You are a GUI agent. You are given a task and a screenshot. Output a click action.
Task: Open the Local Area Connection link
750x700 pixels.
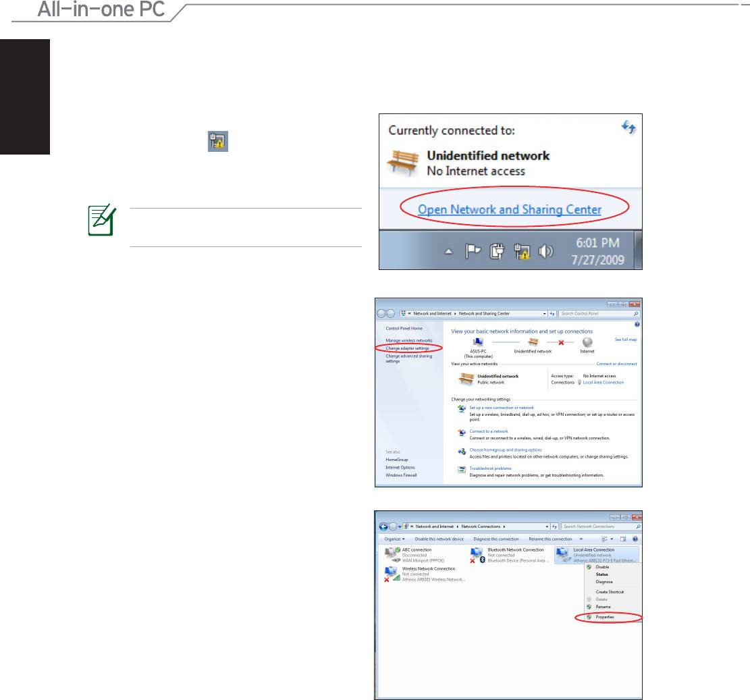pyautogui.click(x=603, y=383)
